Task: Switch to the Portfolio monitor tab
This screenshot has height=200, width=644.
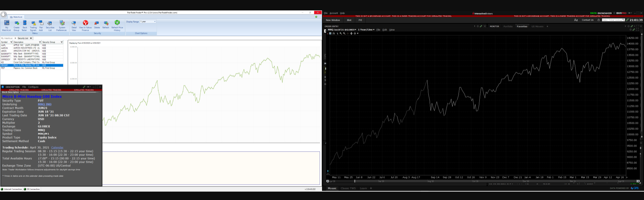Action: click(508, 26)
